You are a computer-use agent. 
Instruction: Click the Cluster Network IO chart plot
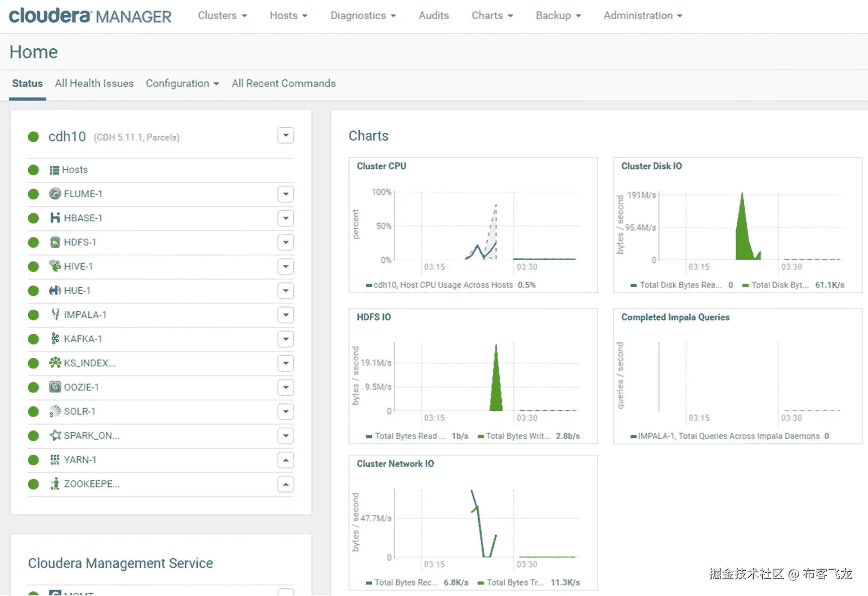[x=487, y=523]
